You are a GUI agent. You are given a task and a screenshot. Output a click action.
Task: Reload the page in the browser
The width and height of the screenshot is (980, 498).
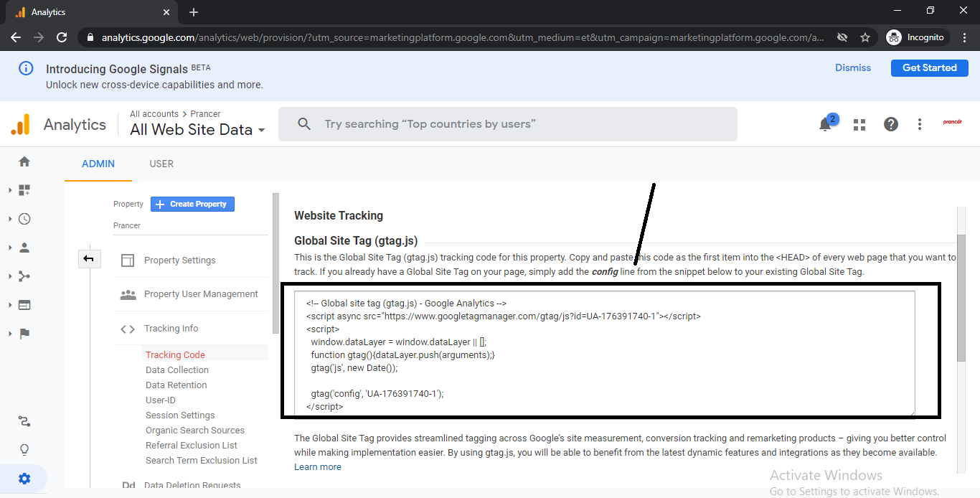[62, 37]
